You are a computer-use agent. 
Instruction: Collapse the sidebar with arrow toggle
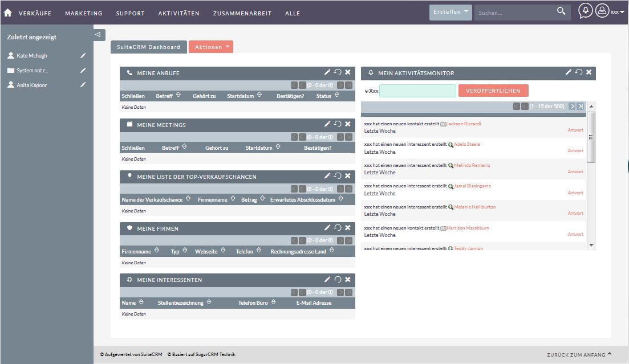(x=98, y=35)
